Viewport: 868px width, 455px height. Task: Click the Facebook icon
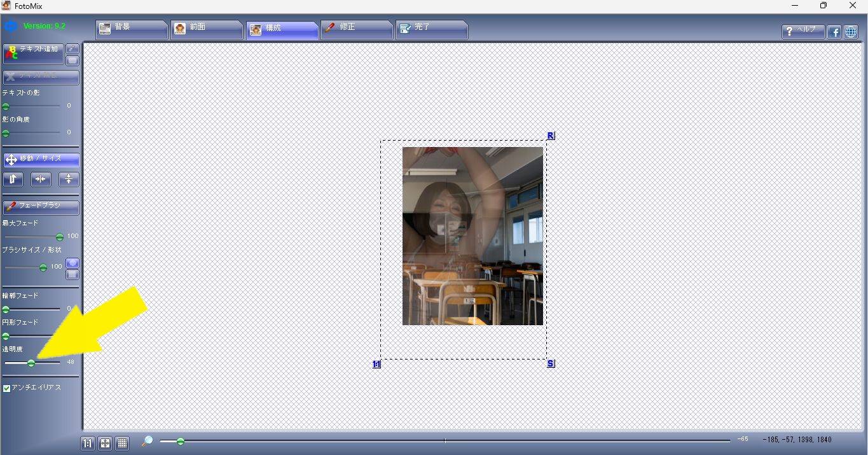click(834, 32)
